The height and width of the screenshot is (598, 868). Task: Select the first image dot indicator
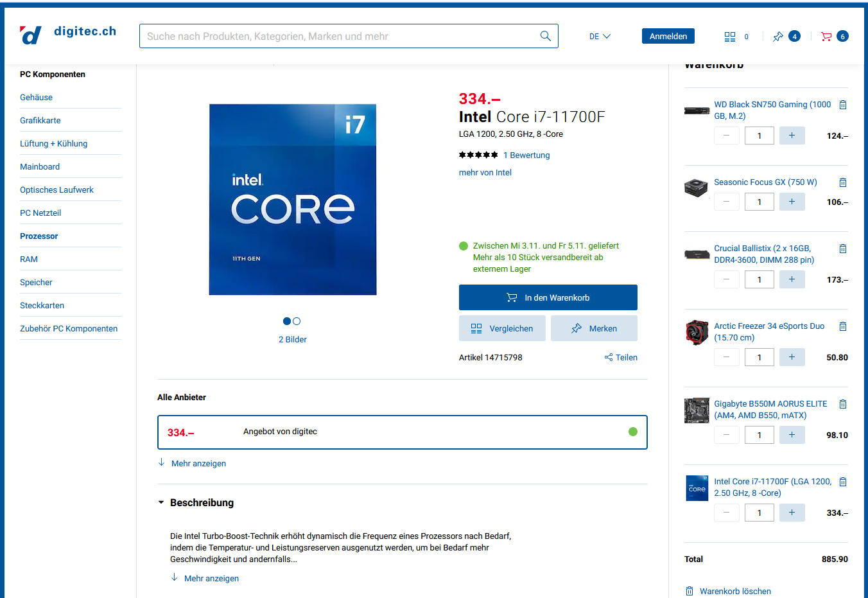287,321
